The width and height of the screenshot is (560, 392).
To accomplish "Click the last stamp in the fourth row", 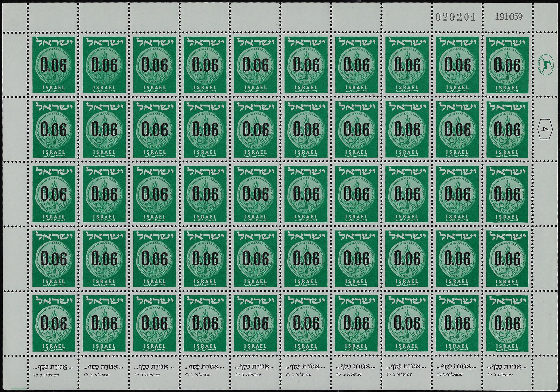I will click(x=507, y=259).
